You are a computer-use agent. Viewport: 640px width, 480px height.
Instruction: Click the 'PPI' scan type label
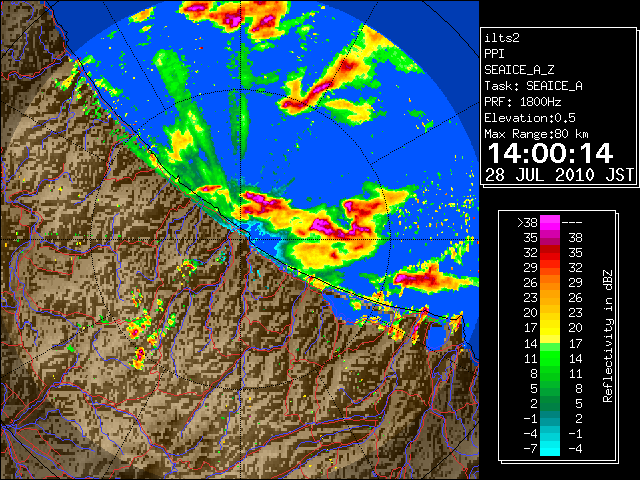(x=494, y=54)
